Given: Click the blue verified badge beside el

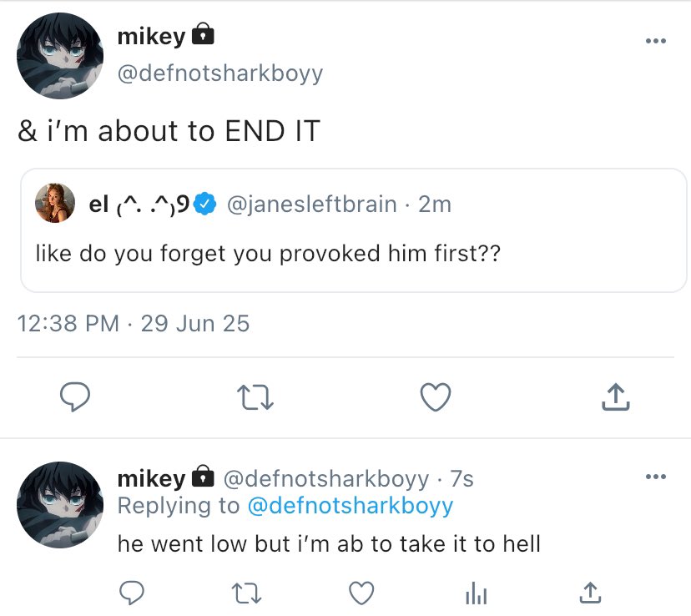Looking at the screenshot, I should [x=205, y=204].
